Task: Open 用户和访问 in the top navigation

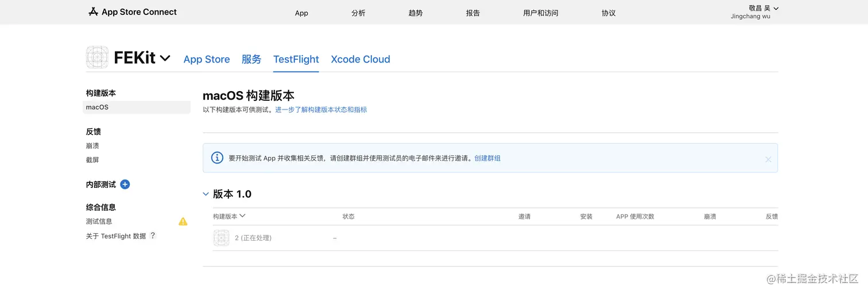Action: (541, 13)
